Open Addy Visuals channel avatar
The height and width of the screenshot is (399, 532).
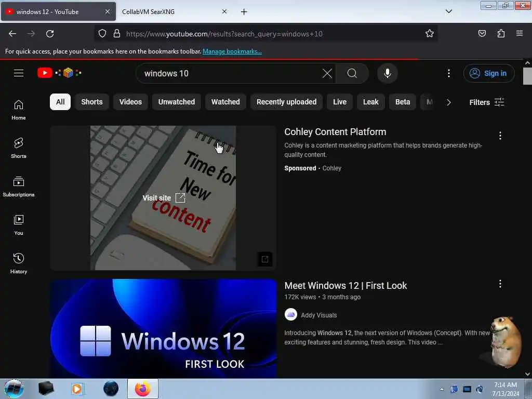pos(291,315)
